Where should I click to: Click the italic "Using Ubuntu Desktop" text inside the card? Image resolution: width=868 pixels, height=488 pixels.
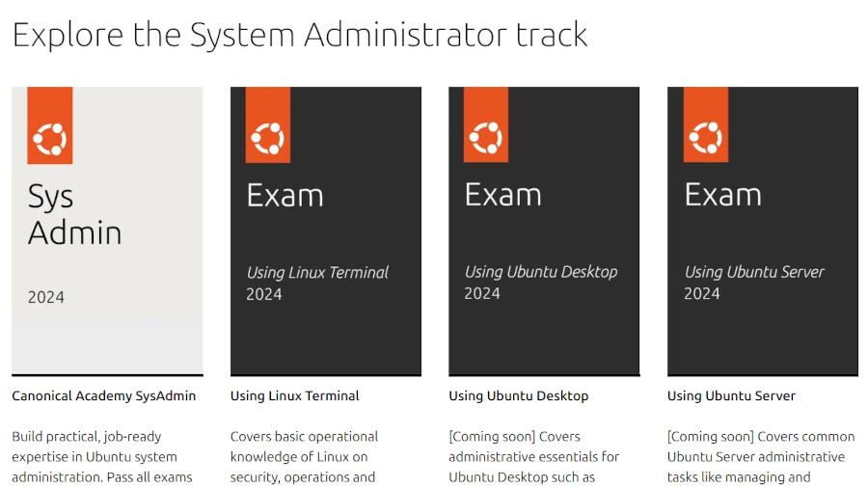point(540,272)
